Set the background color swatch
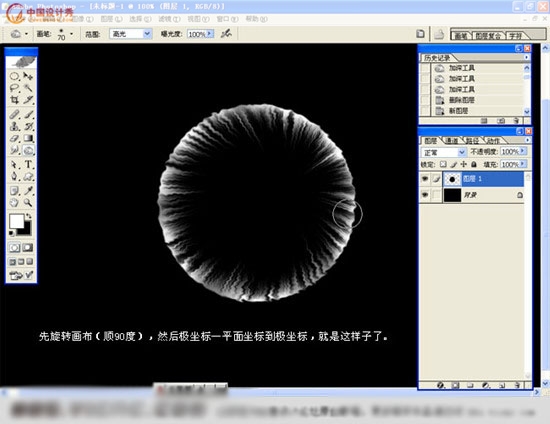This screenshot has width=550, height=424. pyautogui.click(x=27, y=230)
